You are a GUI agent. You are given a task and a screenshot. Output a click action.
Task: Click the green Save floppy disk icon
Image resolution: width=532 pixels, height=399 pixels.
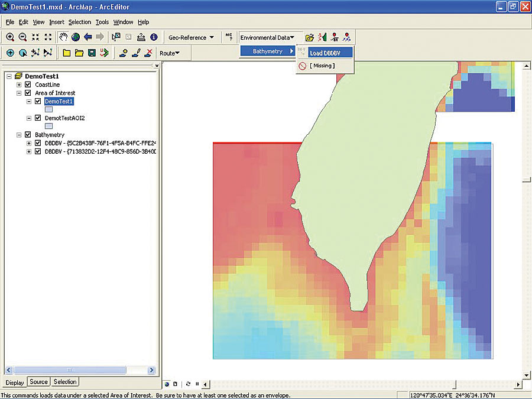[92, 53]
